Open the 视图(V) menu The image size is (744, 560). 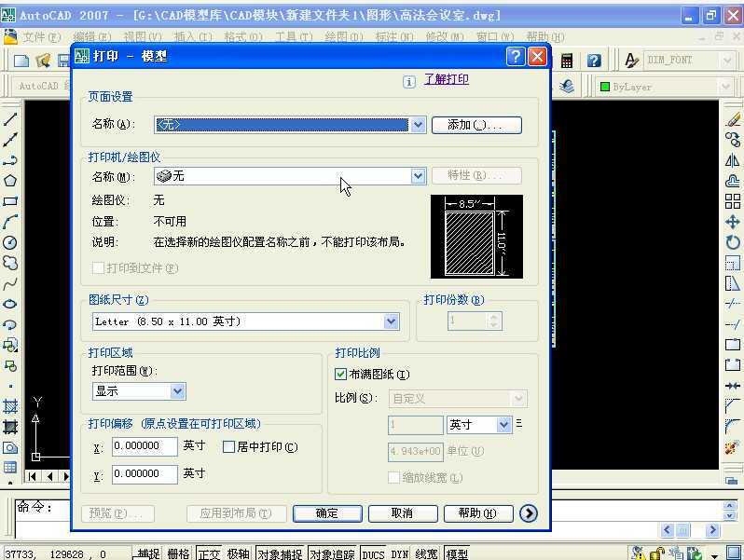point(143,36)
